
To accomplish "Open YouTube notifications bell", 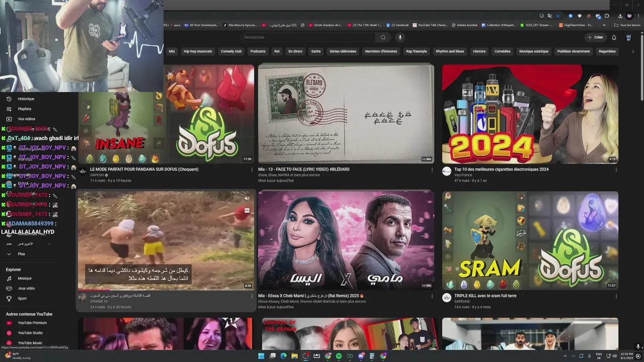I will point(614,37).
